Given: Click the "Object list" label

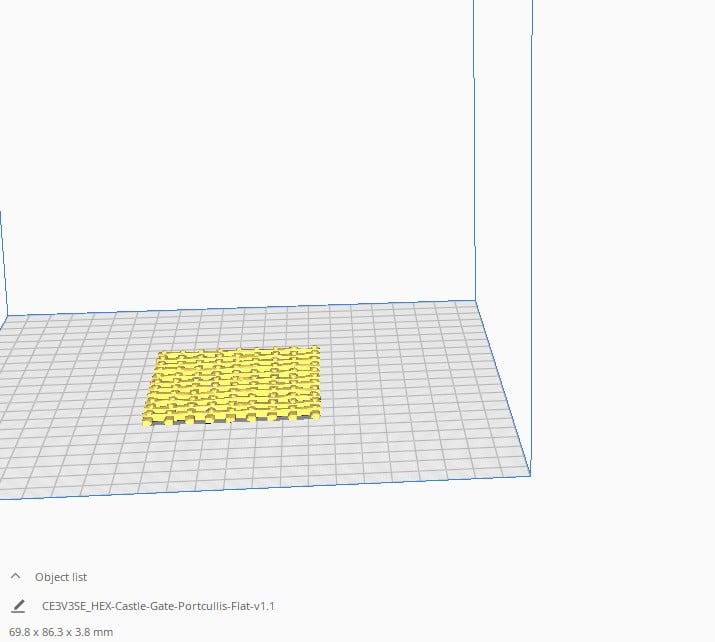Looking at the screenshot, I should coord(61,577).
